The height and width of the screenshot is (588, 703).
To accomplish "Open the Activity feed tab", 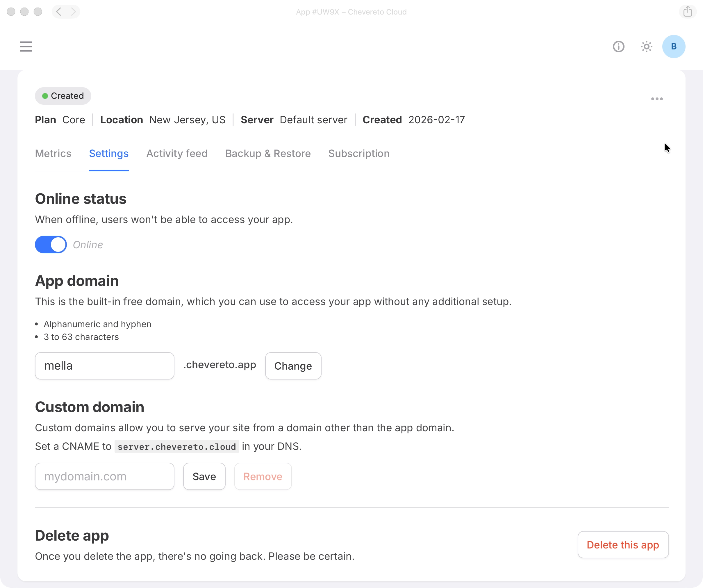I will (177, 153).
